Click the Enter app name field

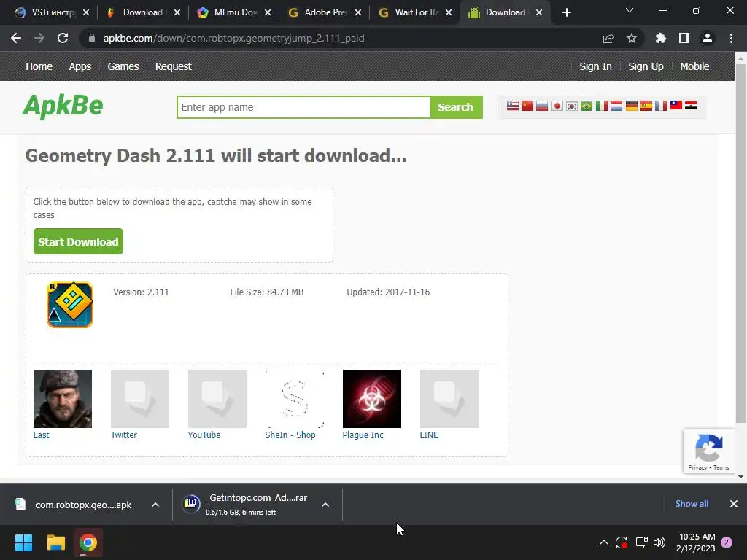click(x=304, y=107)
